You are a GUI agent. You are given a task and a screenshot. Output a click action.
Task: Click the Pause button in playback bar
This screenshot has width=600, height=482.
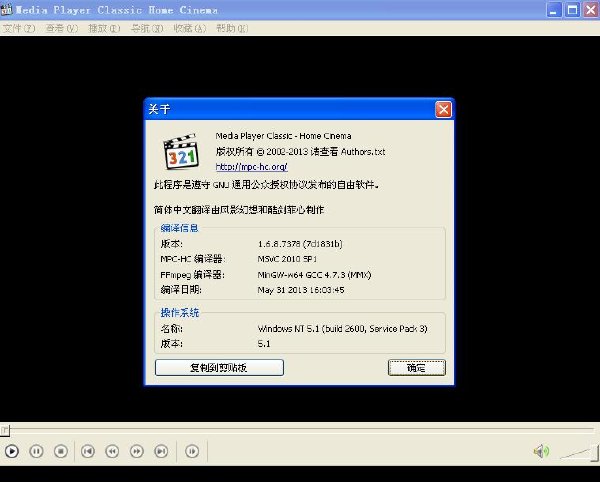(36, 451)
